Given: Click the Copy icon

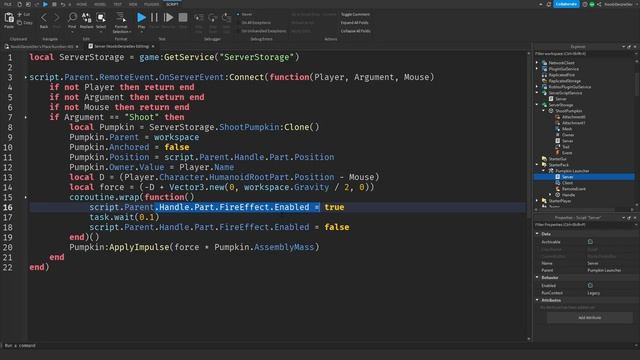Looking at the screenshot, I should 20,22.
